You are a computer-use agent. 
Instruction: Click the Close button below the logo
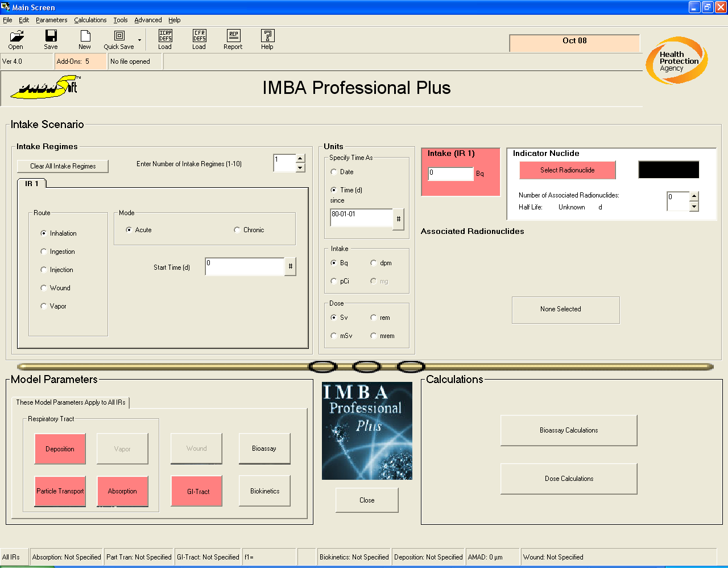tap(367, 500)
